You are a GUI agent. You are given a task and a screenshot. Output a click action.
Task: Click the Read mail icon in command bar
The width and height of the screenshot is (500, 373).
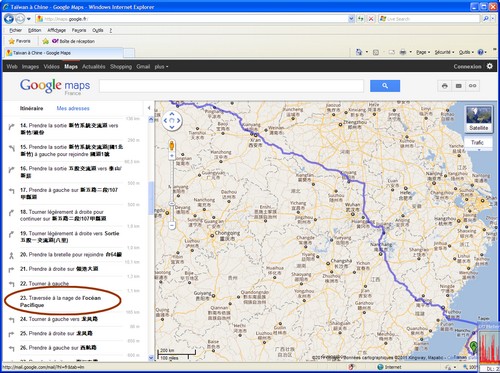pyautogui.click(x=391, y=52)
